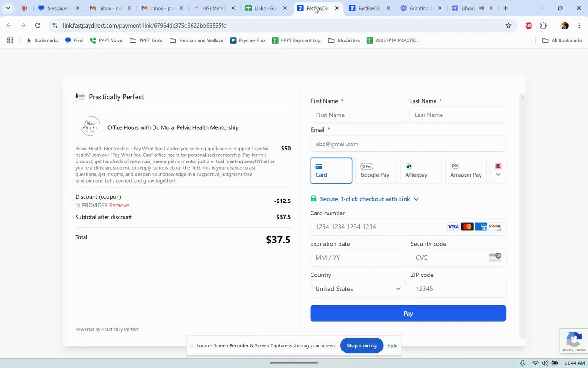Viewport: 588px width, 368px height.
Task: Click the coupon tag icon beside PROVIDER
Action: [78, 206]
